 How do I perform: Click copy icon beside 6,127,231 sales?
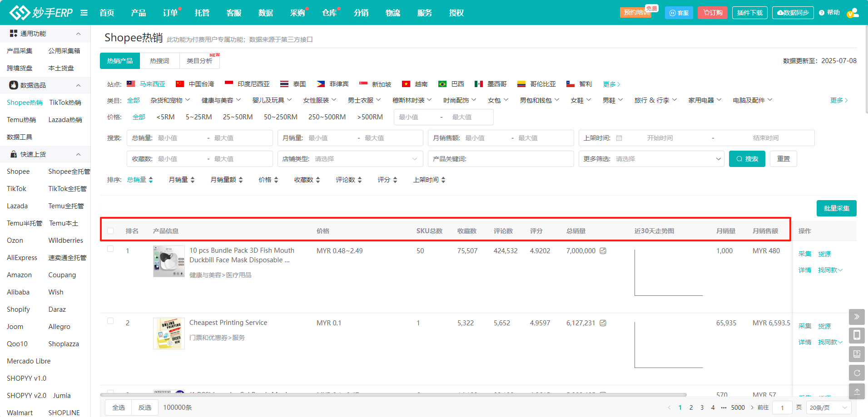(603, 323)
